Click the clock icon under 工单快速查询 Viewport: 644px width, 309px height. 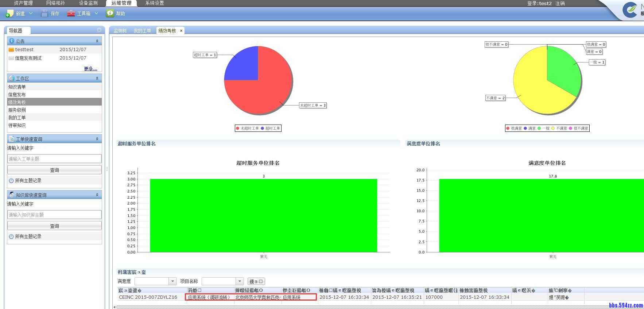point(11,181)
